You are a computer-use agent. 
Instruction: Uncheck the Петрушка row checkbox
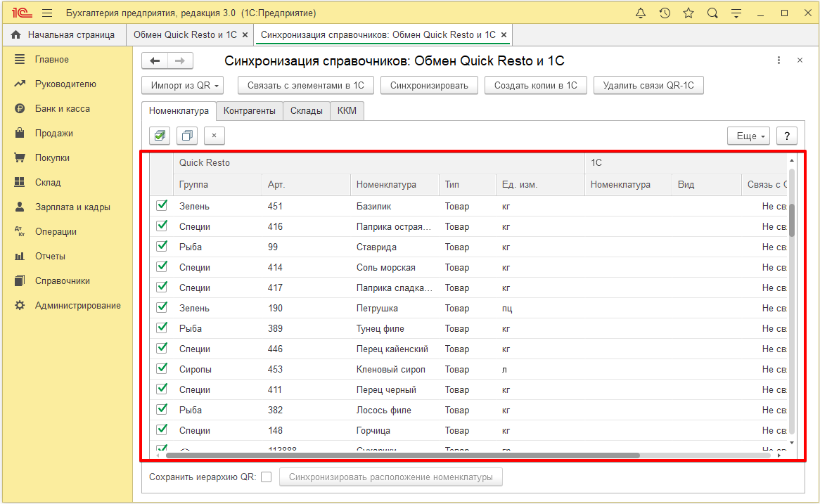click(x=162, y=307)
